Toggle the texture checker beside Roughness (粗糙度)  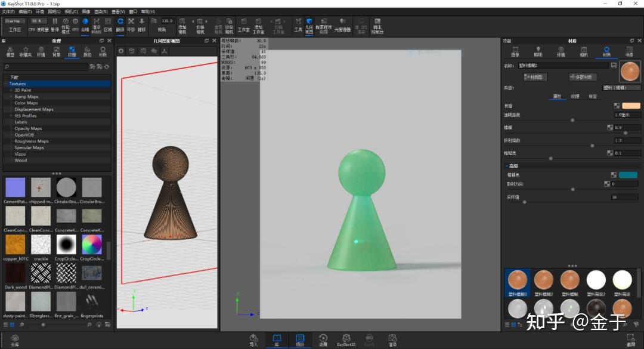(x=610, y=153)
